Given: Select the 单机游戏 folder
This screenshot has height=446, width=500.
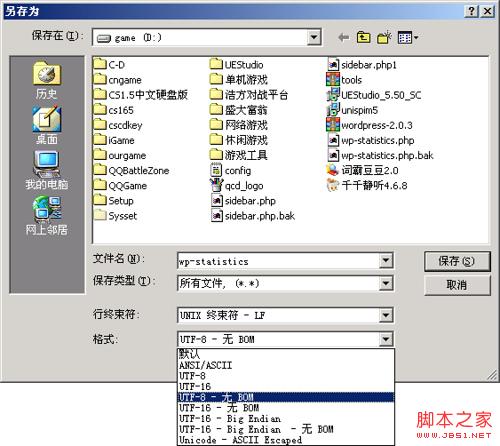Looking at the screenshot, I should pyautogui.click(x=239, y=80).
